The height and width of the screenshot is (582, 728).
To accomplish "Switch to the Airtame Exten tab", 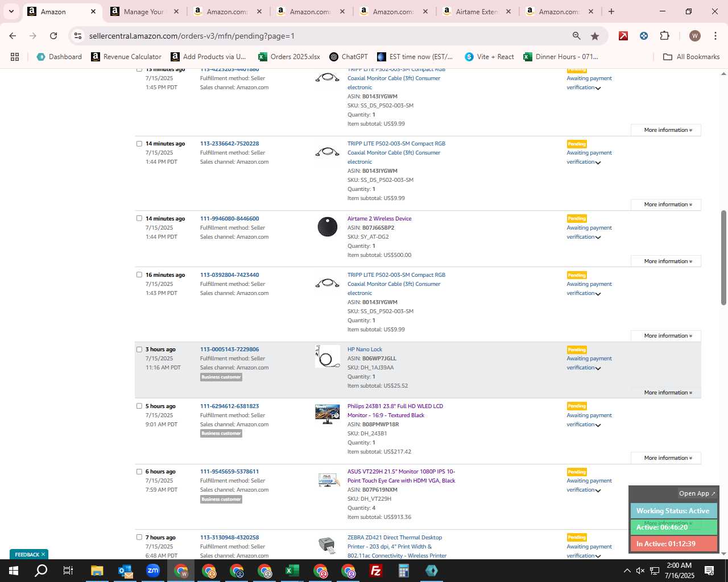I will [477, 11].
